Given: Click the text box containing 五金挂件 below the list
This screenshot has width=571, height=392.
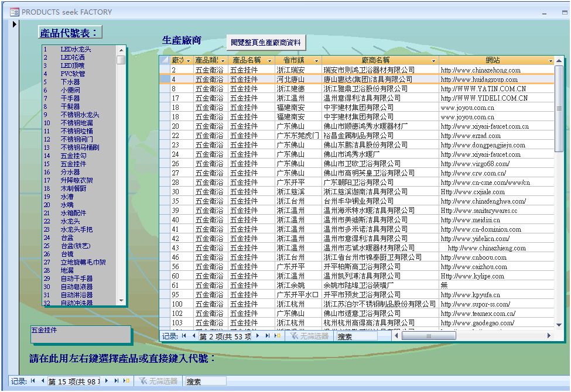Looking at the screenshot, I should pyautogui.click(x=81, y=335).
